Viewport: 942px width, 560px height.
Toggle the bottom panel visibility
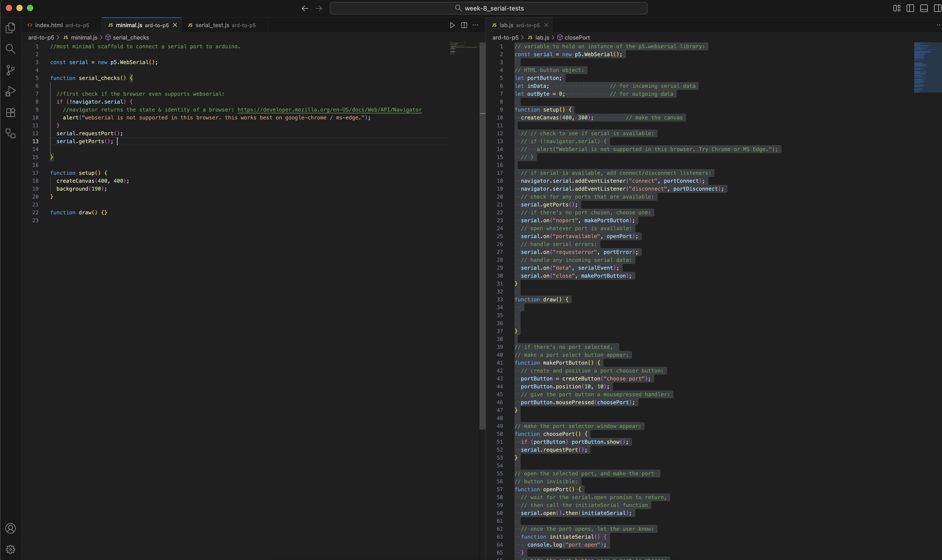[x=924, y=8]
